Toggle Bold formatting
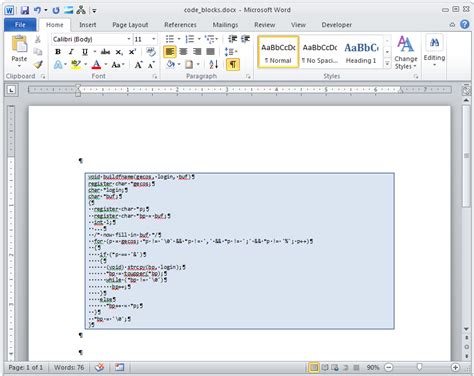This screenshot has width=474, height=376. tap(58, 52)
